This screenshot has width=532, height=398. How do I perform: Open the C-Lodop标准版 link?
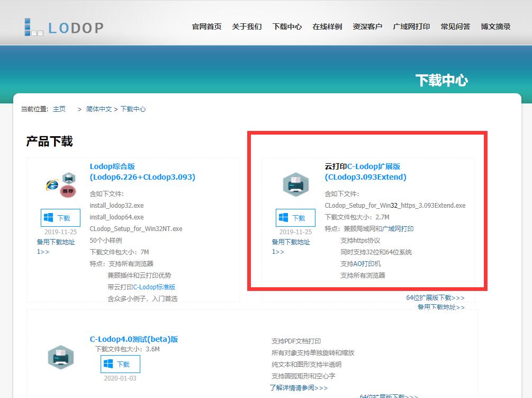click(154, 287)
